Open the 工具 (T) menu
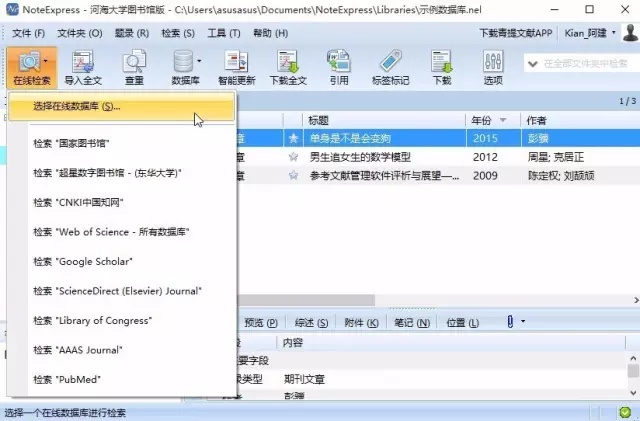Screen dimensions: 640x421 pyautogui.click(x=224, y=33)
